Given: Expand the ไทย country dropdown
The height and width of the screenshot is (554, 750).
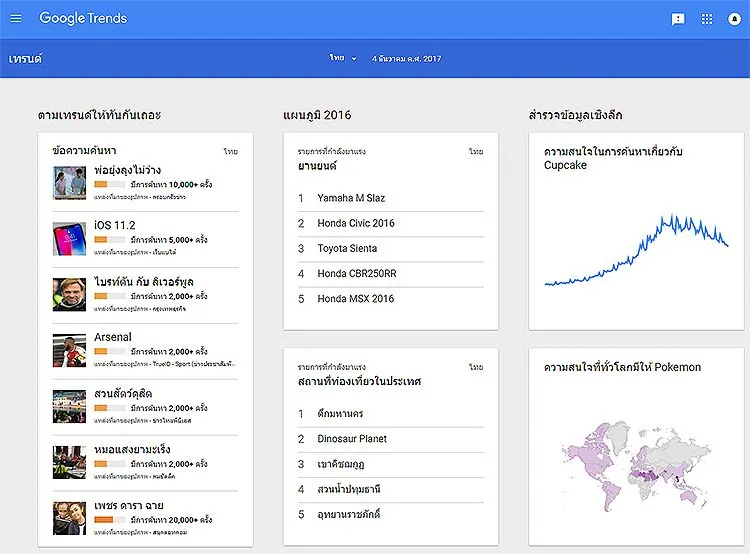Looking at the screenshot, I should (x=343, y=59).
